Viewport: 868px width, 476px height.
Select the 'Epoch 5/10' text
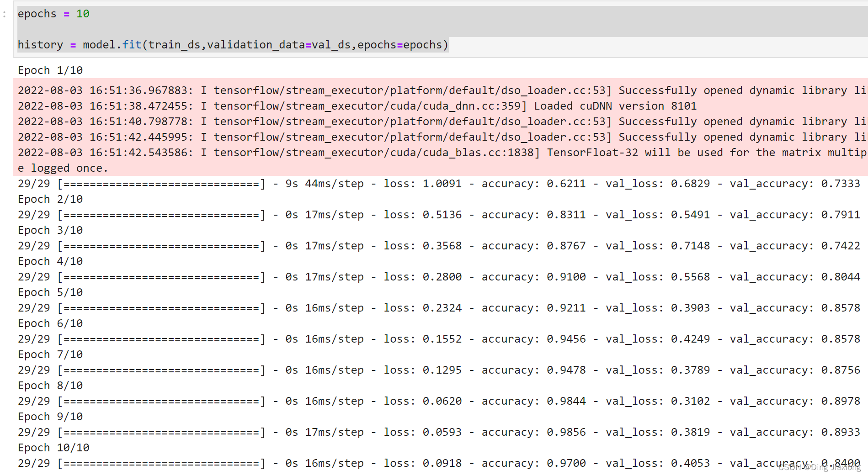pyautogui.click(x=50, y=292)
